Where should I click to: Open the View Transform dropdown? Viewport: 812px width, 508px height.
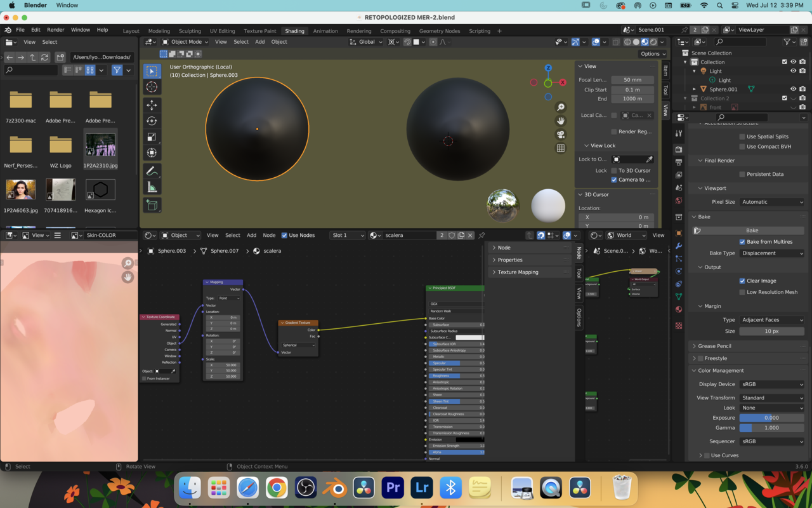(772, 398)
